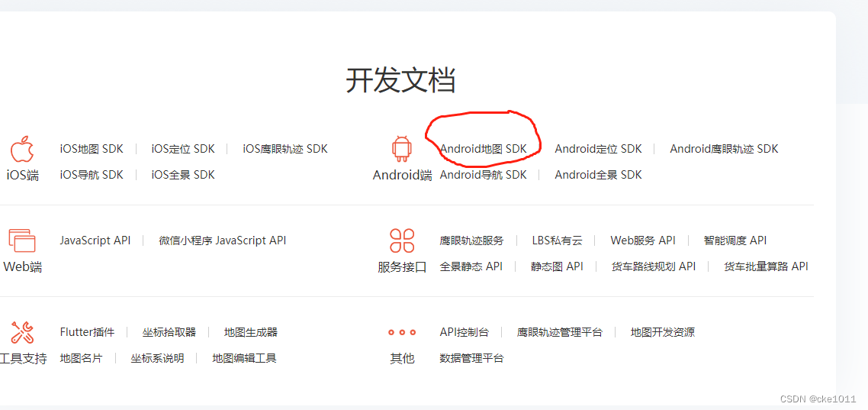Open 地图开发资源 link
Screen dimensions: 868x410
(x=663, y=332)
